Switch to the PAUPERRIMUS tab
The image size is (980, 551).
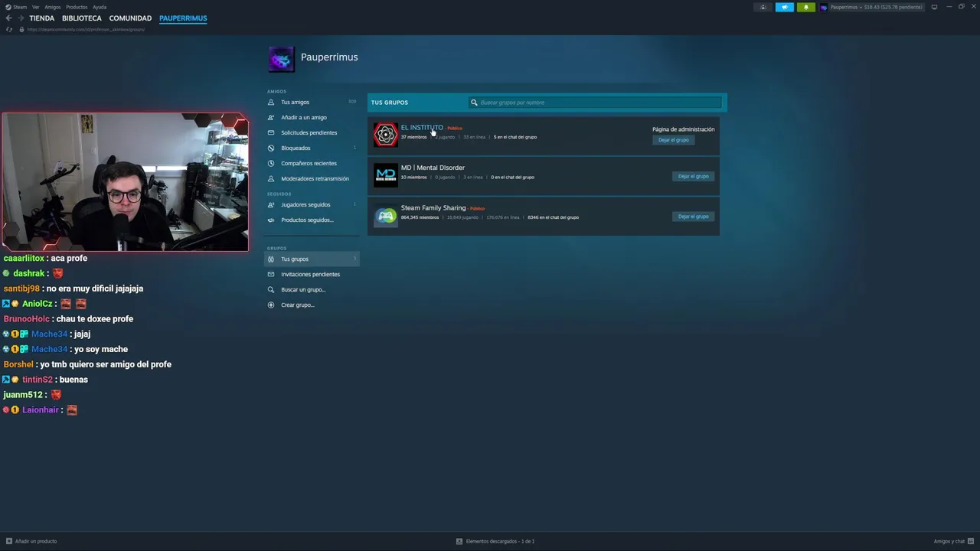tap(183, 18)
